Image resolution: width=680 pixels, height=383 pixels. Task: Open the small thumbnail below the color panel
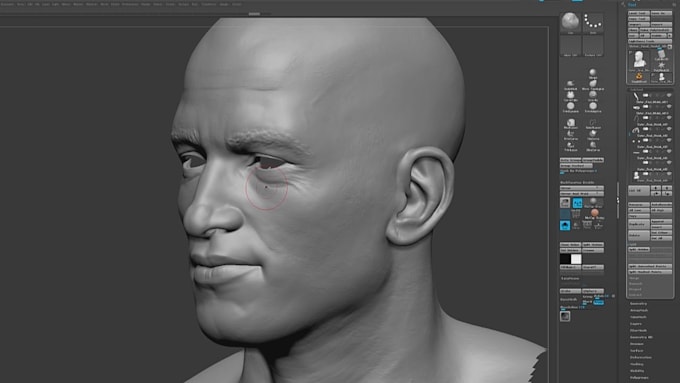click(x=565, y=316)
